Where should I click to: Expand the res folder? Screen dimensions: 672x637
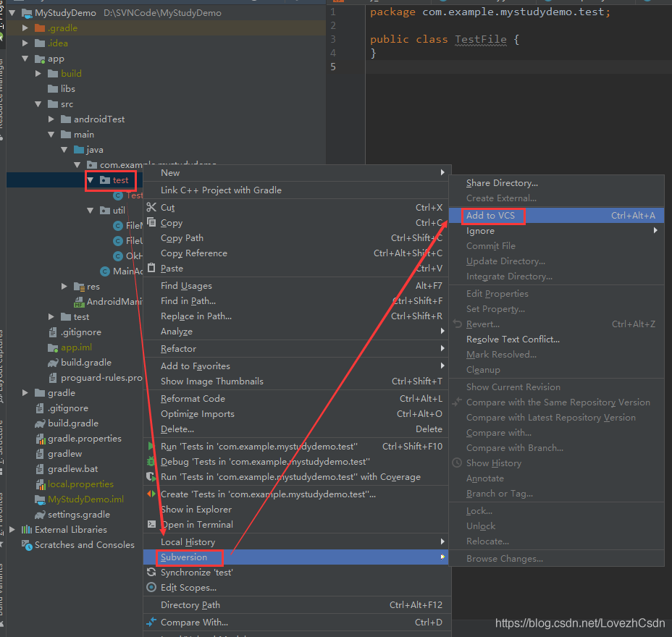[64, 286]
